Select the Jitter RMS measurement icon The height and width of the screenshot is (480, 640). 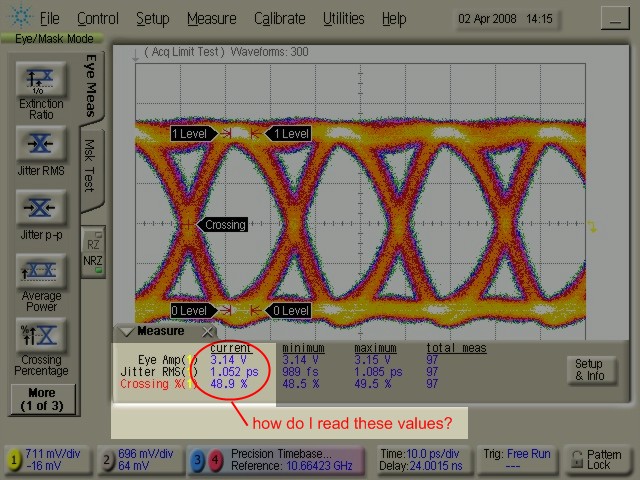41,144
